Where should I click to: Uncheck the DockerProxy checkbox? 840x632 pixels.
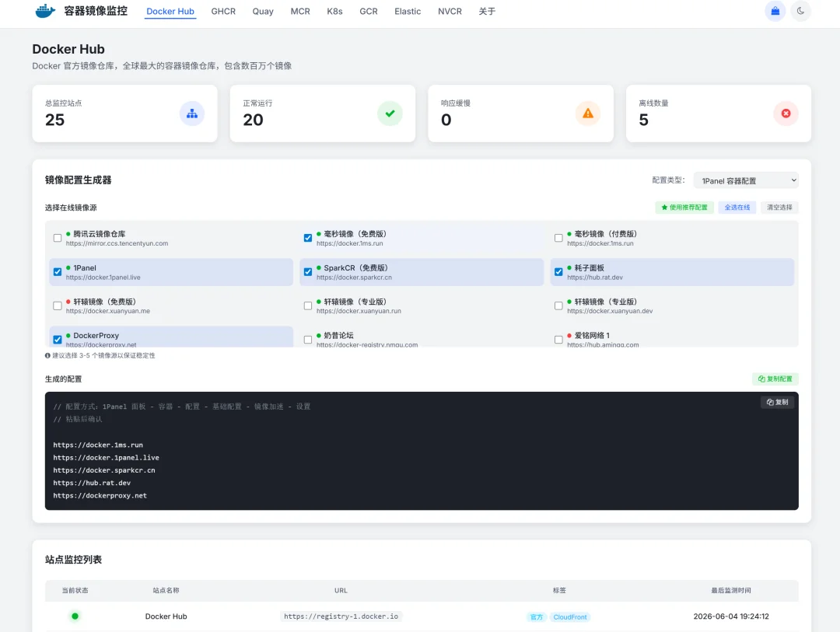[x=58, y=340]
